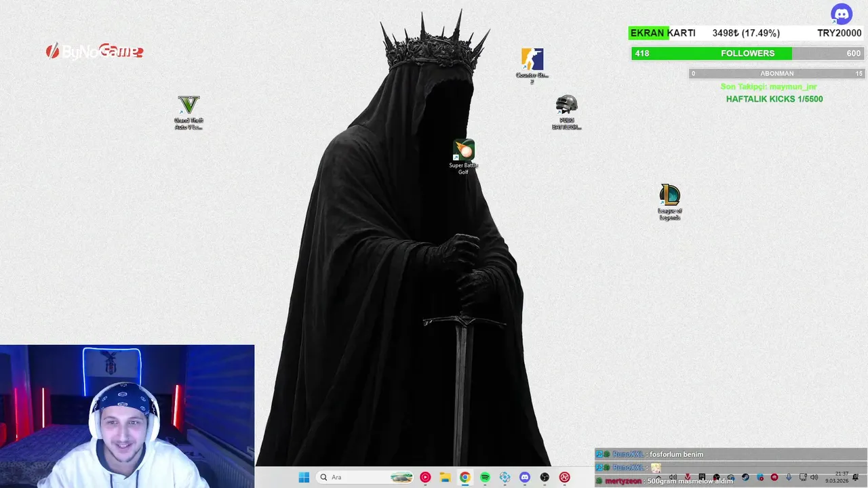Click the red V icon in the system tray
Image resolution: width=868 pixels, height=488 pixels.
click(x=688, y=476)
